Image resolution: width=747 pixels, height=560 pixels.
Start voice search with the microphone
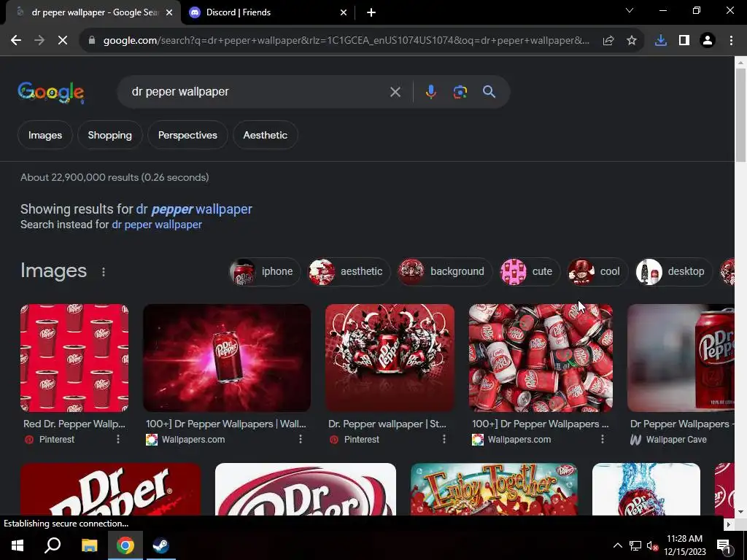pos(430,92)
